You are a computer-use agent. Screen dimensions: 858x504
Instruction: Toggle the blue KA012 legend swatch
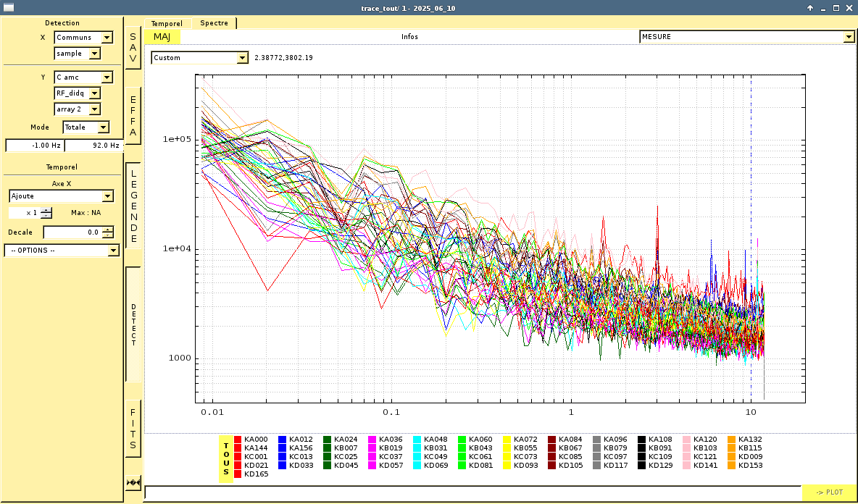coord(283,440)
